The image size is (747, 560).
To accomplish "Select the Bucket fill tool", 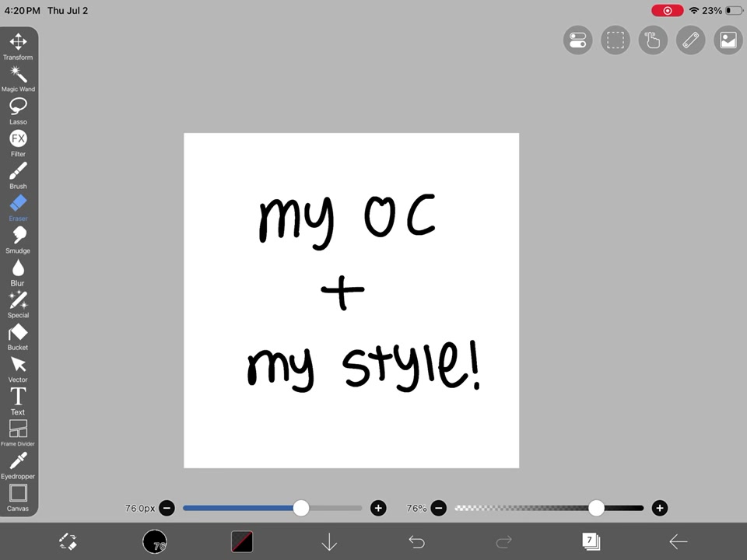I will click(18, 337).
